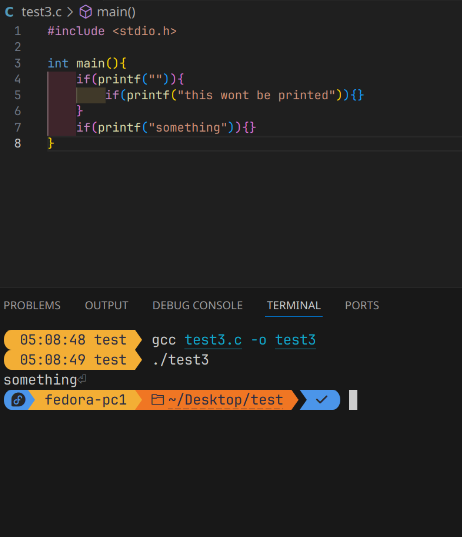The image size is (462, 537).
Task: Open the DEBUG CONSOLE tab
Action: pos(198,305)
